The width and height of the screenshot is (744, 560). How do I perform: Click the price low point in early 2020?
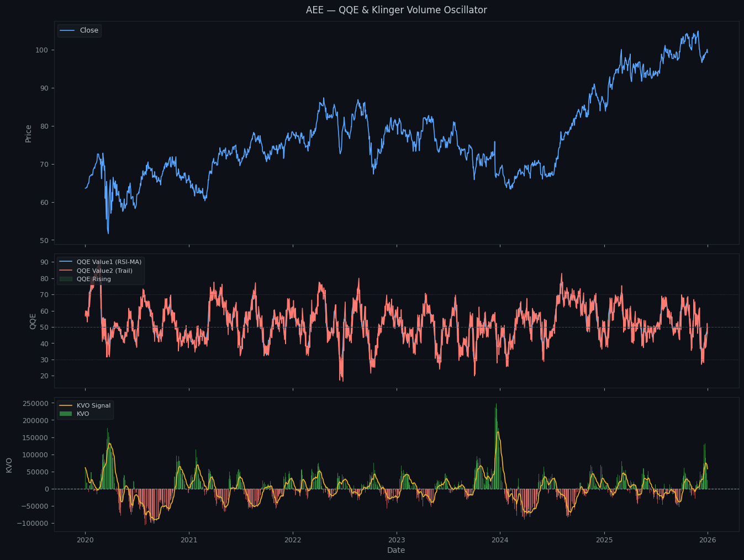(108, 233)
